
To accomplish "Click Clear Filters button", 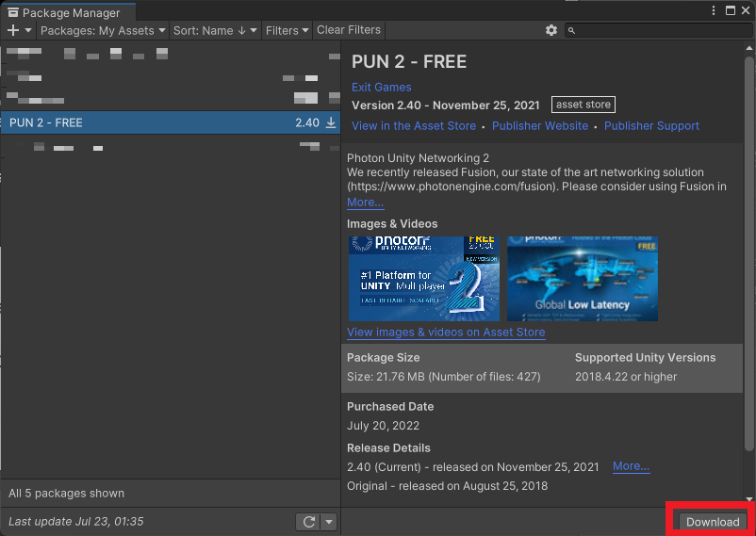I will click(x=349, y=30).
